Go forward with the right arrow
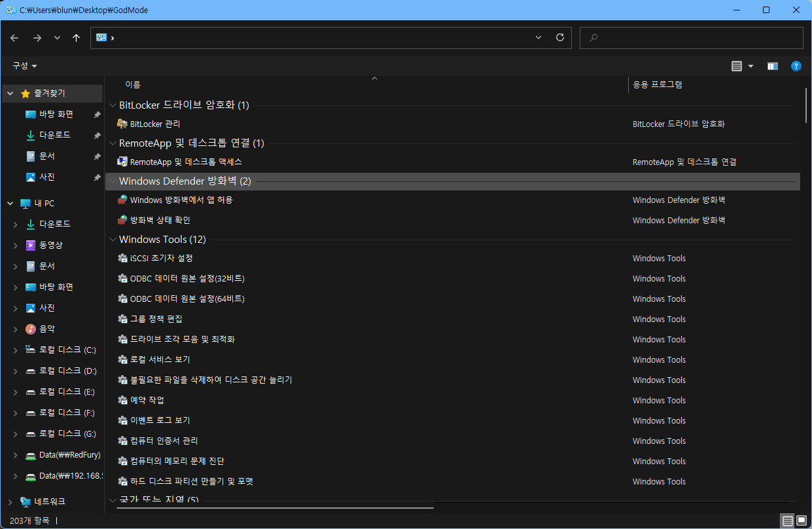Viewport: 812px width, 529px height. 37,38
